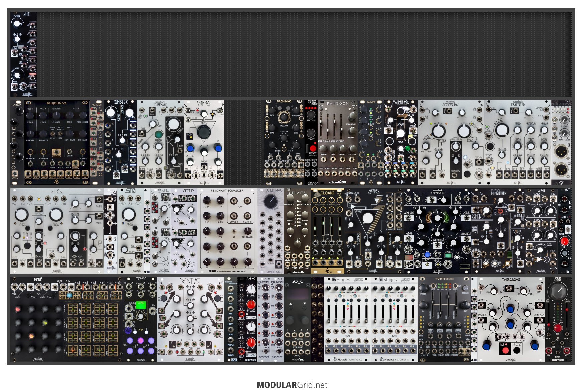Image resolution: width=585 pixels, height=392 pixels.
Task: Click the glowing green button on Tempi
Action: click(x=141, y=304)
